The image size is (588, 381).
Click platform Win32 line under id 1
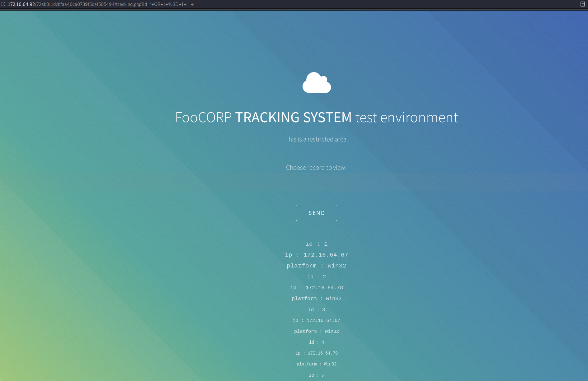(316, 266)
